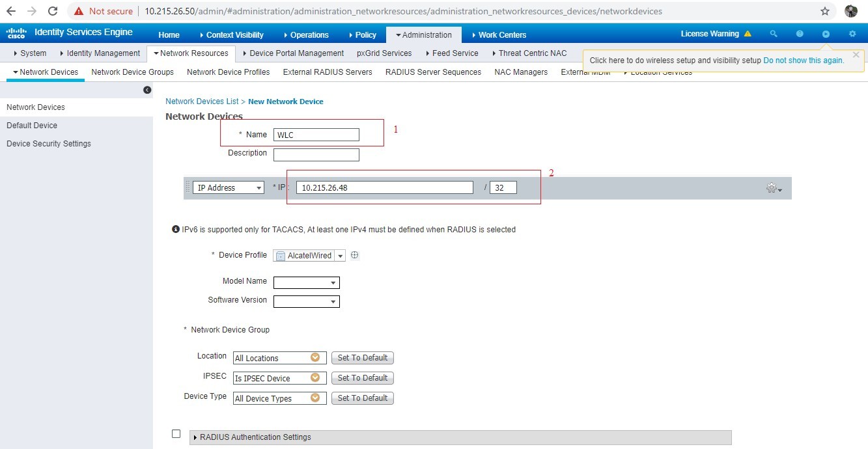The image size is (868, 449).
Task: Click the browser back arrow
Action: click(10, 11)
